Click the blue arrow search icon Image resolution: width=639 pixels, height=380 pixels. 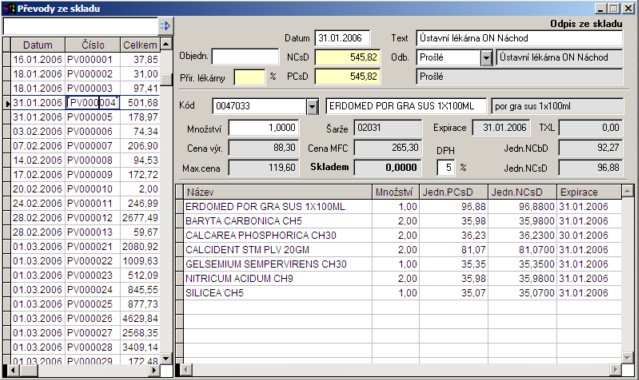coord(165,26)
